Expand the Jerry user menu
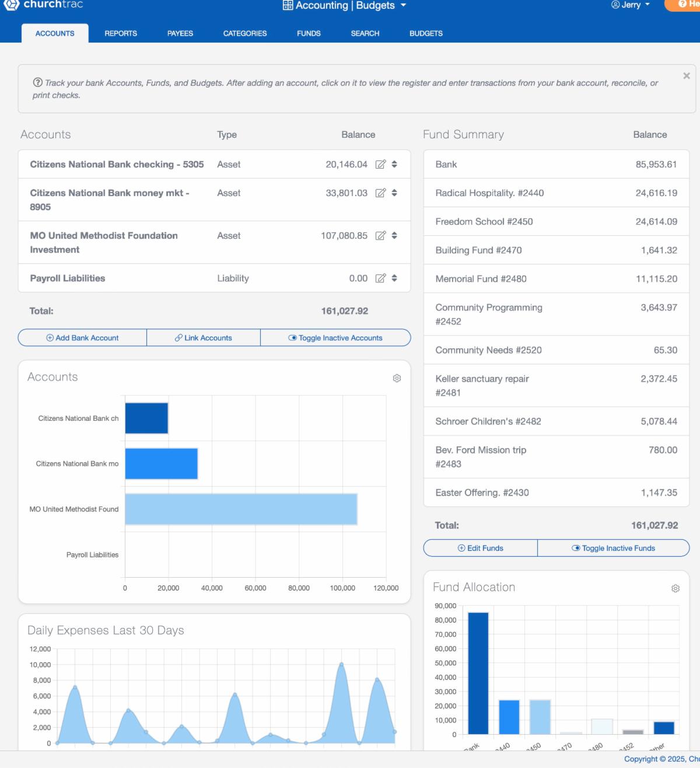Screen dimensions: 700x768 [x=630, y=5]
